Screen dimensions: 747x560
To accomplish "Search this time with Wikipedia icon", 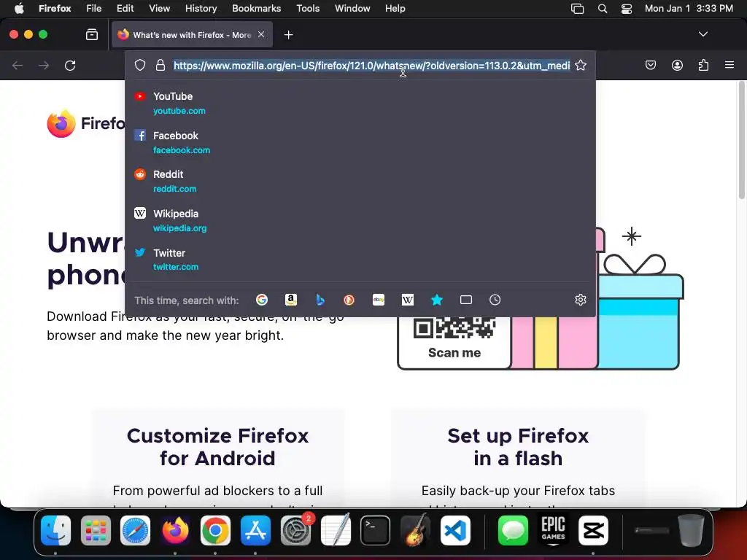I will [x=407, y=300].
